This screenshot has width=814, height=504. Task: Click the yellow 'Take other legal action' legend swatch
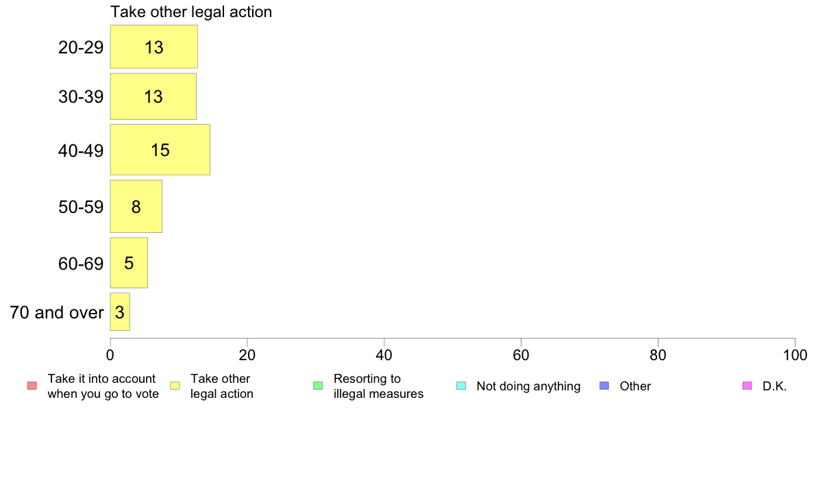(x=175, y=386)
